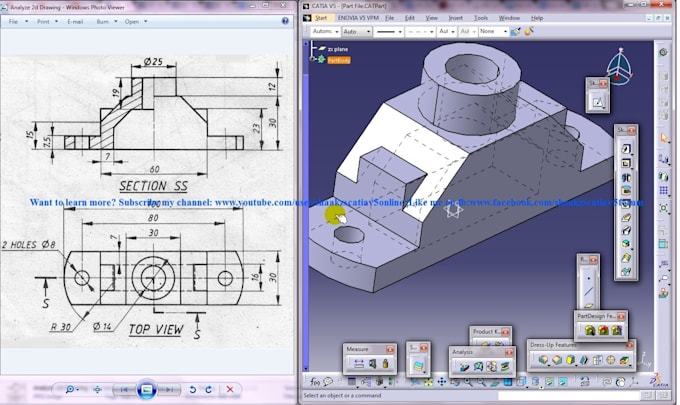The width and height of the screenshot is (680, 405).
Task: Open the Formula f(x) tool
Action: click(315, 382)
